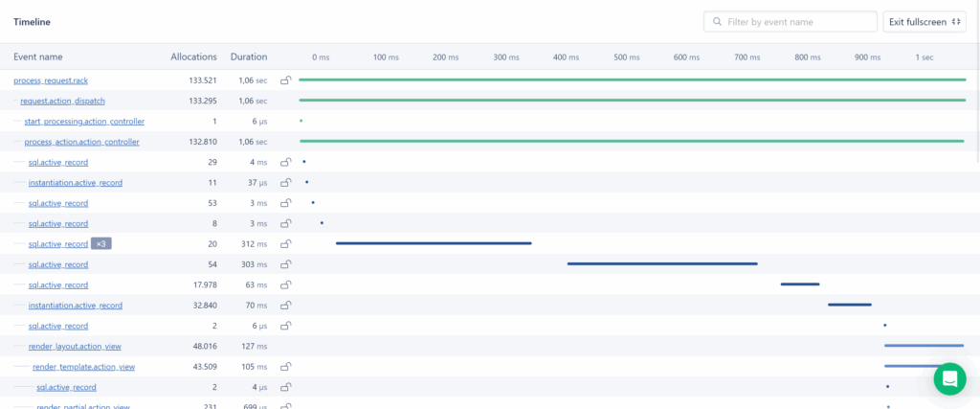Click the 63 ms sql timeline bar
This screenshot has height=409, width=980.
(x=800, y=284)
